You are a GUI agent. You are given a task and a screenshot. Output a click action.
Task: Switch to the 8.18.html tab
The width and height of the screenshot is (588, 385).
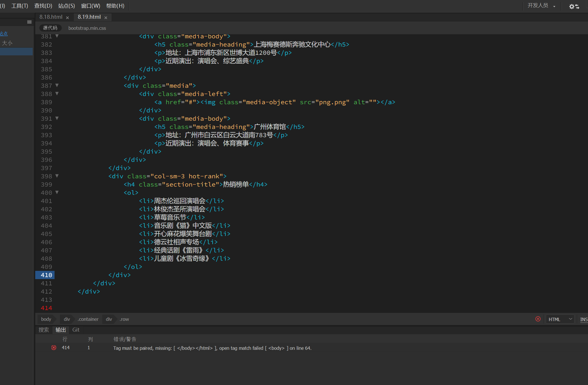(51, 17)
